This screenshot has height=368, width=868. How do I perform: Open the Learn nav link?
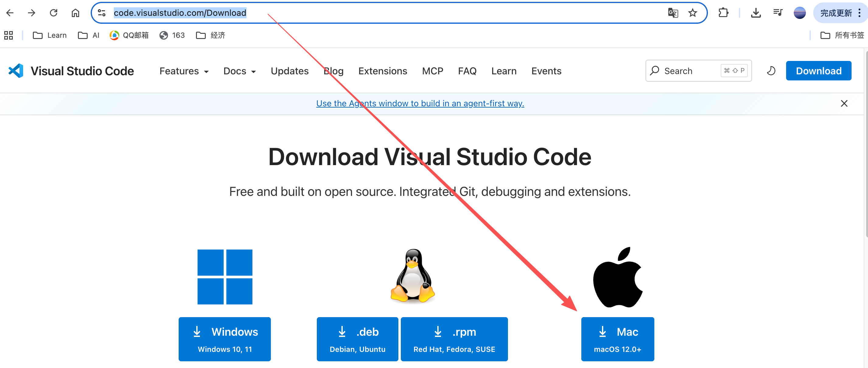click(x=504, y=71)
